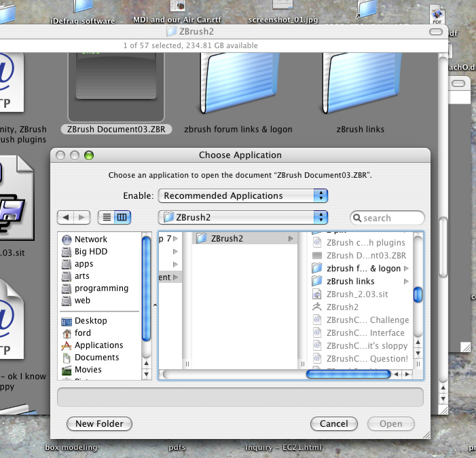This screenshot has height=458, width=476.
Task: Click the search field
Action: pyautogui.click(x=387, y=218)
